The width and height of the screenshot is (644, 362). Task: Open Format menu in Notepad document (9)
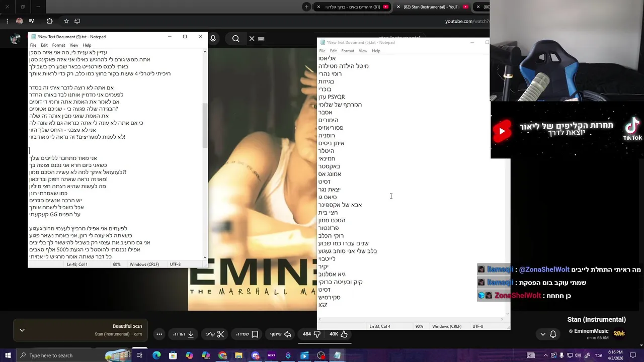(58, 45)
